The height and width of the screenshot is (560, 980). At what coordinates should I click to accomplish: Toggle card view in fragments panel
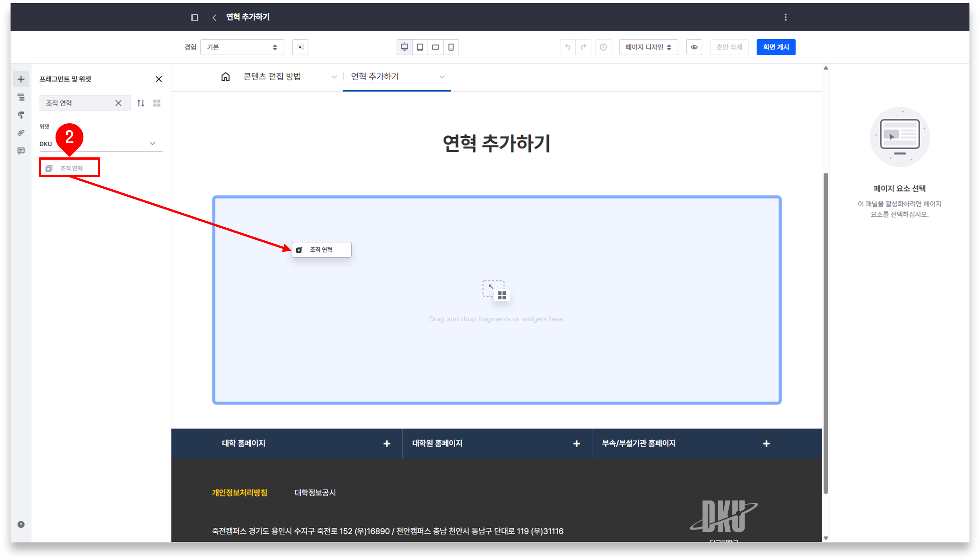click(x=156, y=103)
